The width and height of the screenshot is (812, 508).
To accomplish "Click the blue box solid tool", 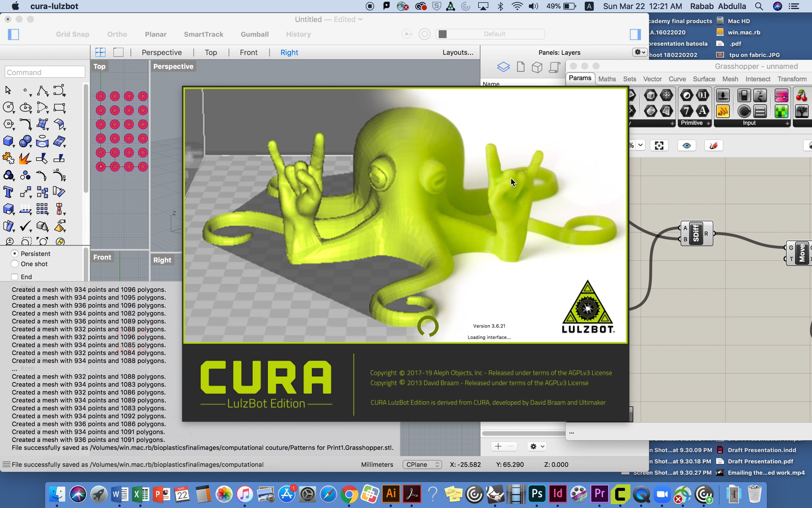I will point(8,141).
